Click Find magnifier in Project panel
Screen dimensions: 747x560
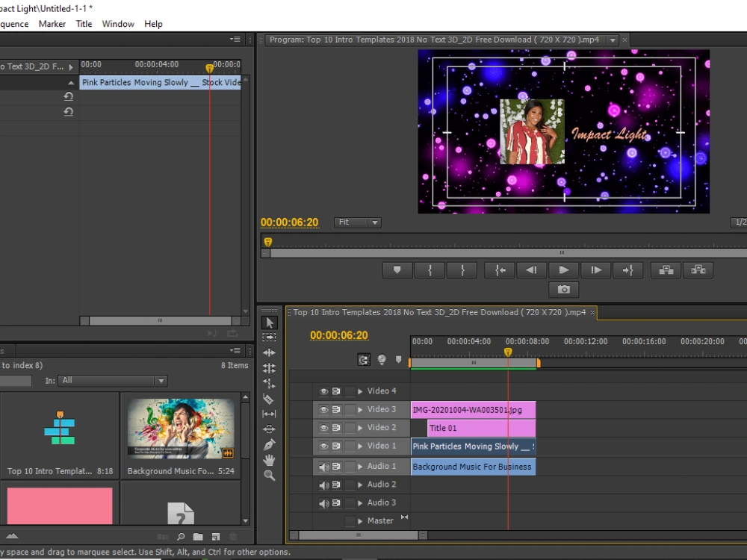pos(181,537)
